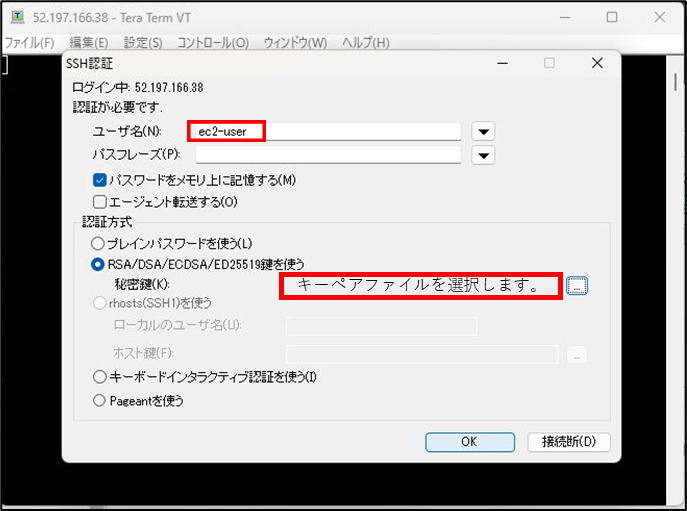Image resolution: width=687 pixels, height=511 pixels.
Task: Click the パスフレーズ(P) input field
Action: pos(328,155)
